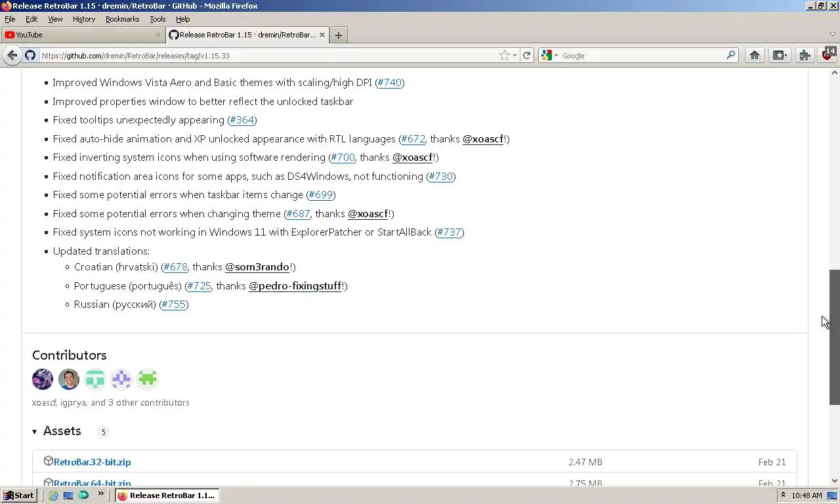The width and height of the screenshot is (840, 504).
Task: Download RetroBar.32-bit.zip
Action: pos(92,462)
